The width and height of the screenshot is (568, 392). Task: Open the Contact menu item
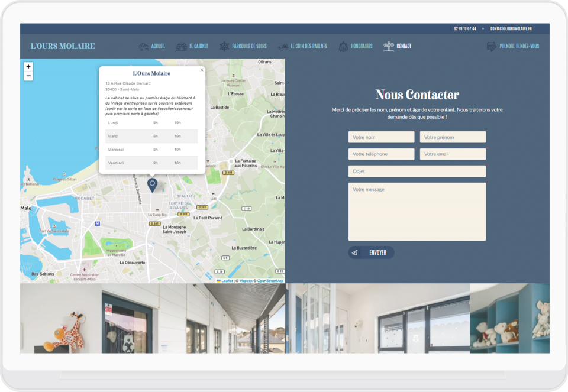[404, 46]
